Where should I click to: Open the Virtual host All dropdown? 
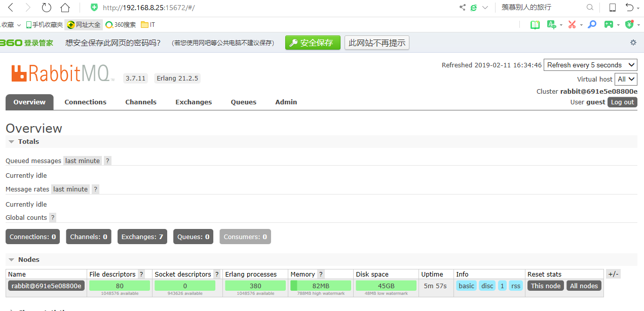626,79
